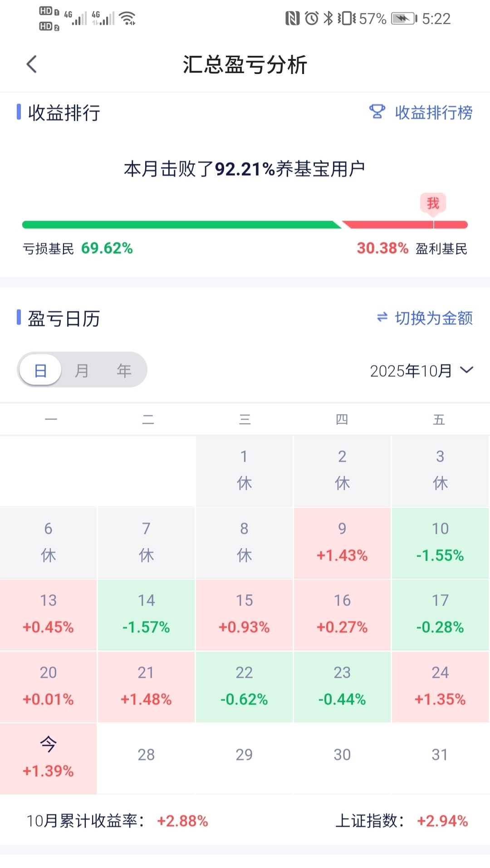
Task: Switch calendar to 月 (month) view
Action: [82, 370]
